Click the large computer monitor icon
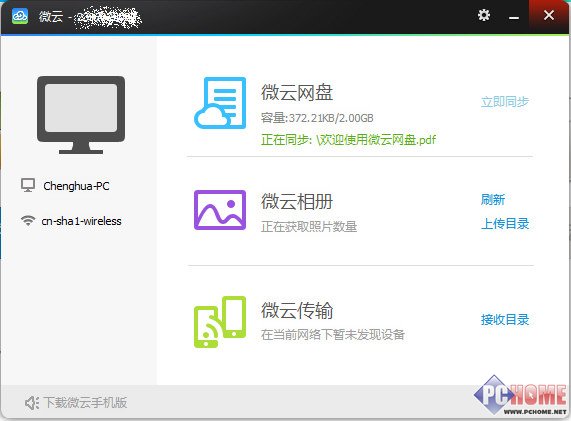This screenshot has width=571, height=421. (81, 115)
